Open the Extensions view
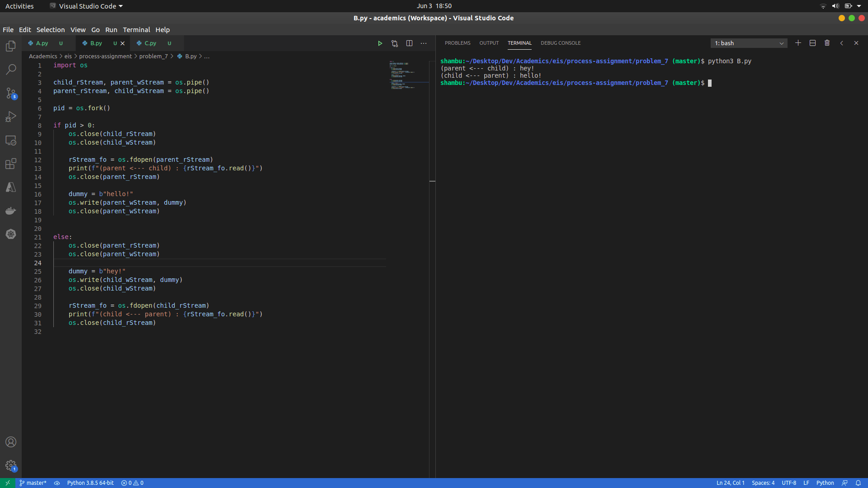 (11, 164)
